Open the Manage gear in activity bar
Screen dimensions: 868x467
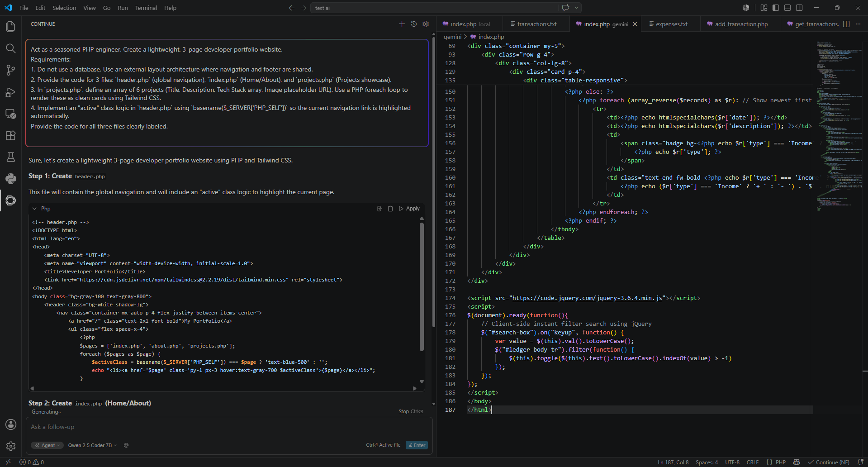tap(10, 446)
